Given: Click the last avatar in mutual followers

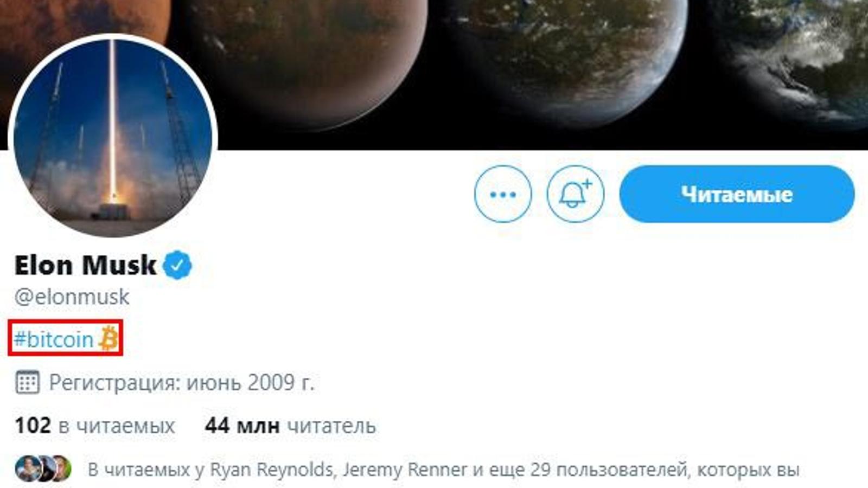Looking at the screenshot, I should 61,469.
